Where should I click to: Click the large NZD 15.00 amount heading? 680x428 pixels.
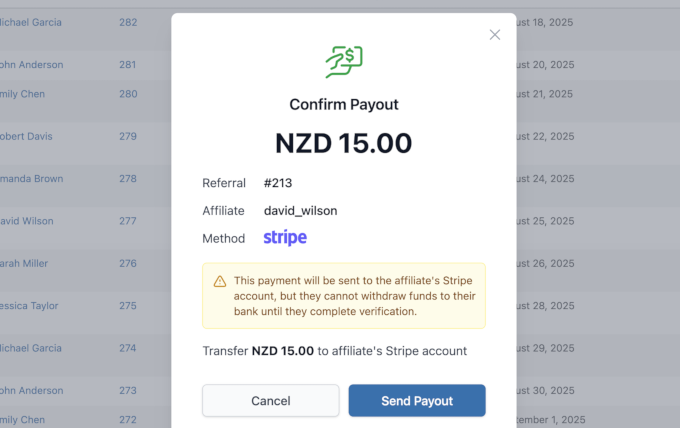pyautogui.click(x=343, y=143)
